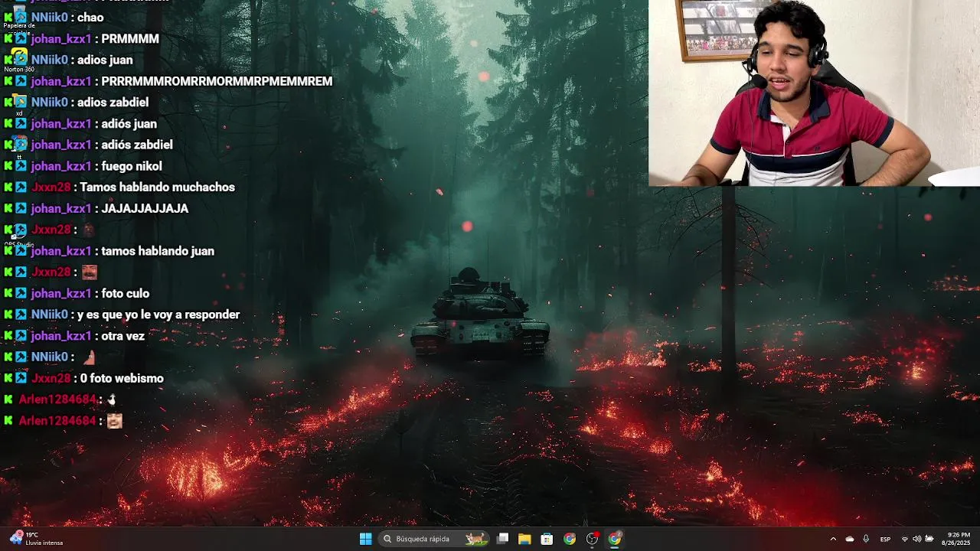The width and height of the screenshot is (980, 551).
Task: Click the first Arlen1284684 hand emote
Action: pos(112,399)
